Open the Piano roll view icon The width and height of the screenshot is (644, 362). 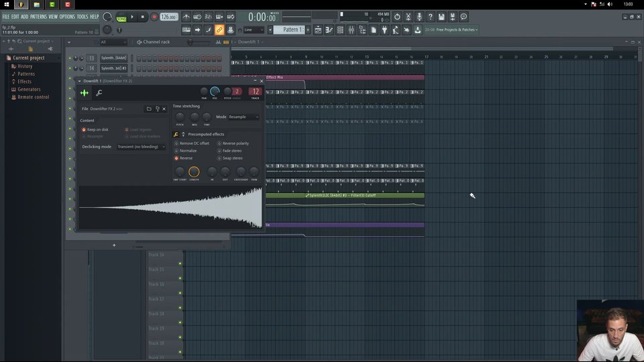click(x=329, y=29)
